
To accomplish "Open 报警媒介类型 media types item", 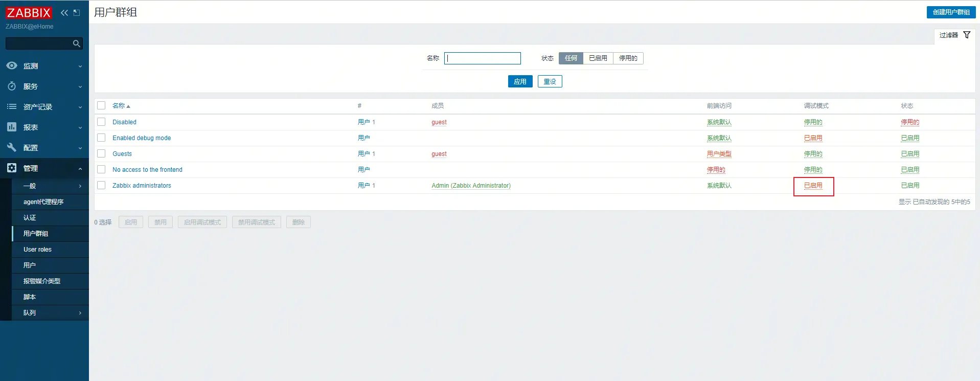I will click(x=42, y=281).
